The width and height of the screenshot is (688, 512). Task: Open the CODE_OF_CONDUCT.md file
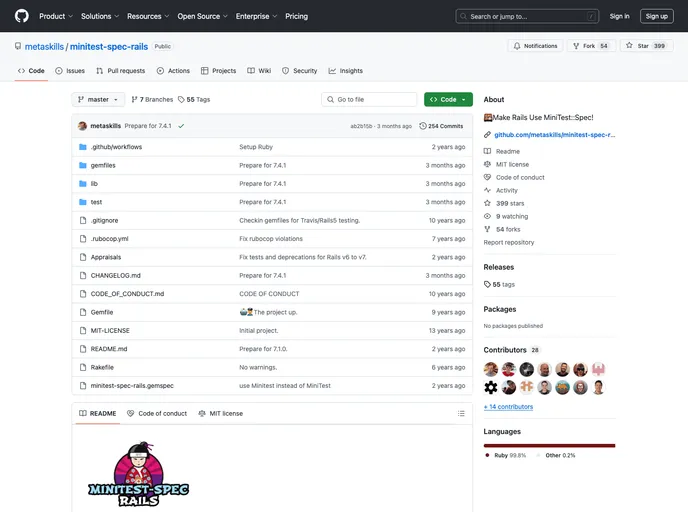pos(127,294)
